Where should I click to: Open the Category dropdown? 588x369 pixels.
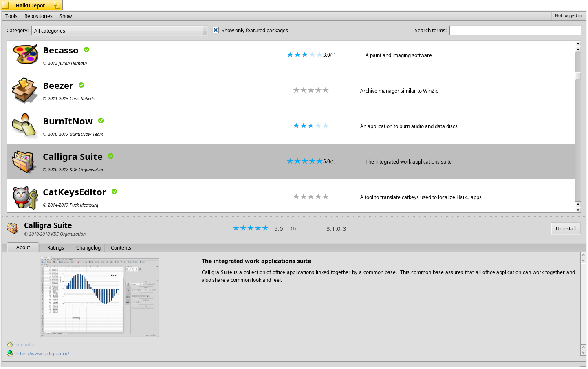119,31
